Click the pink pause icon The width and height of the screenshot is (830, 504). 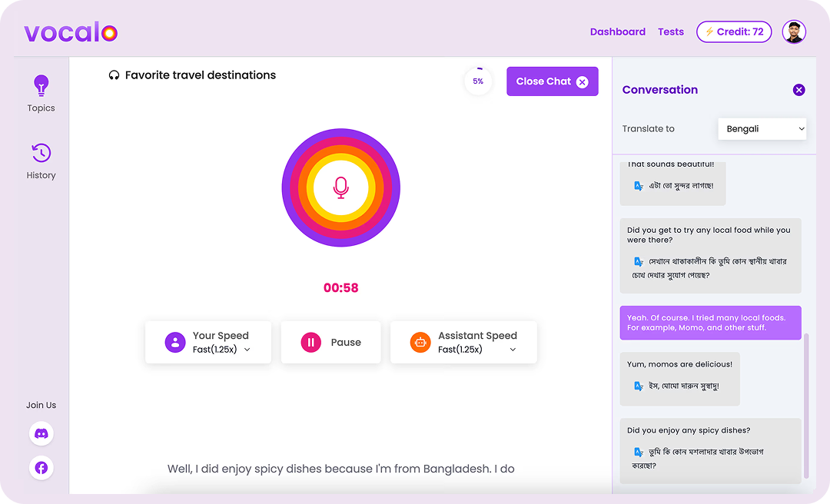tap(311, 342)
